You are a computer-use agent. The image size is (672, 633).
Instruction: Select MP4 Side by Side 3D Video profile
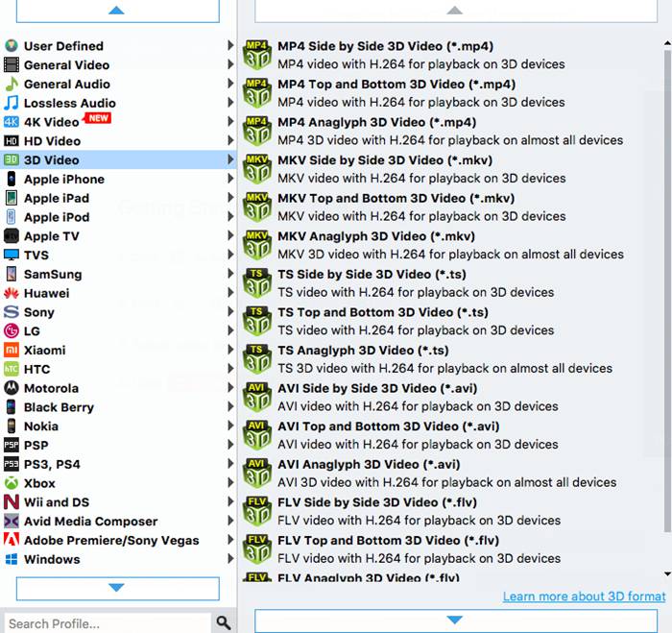(x=451, y=55)
